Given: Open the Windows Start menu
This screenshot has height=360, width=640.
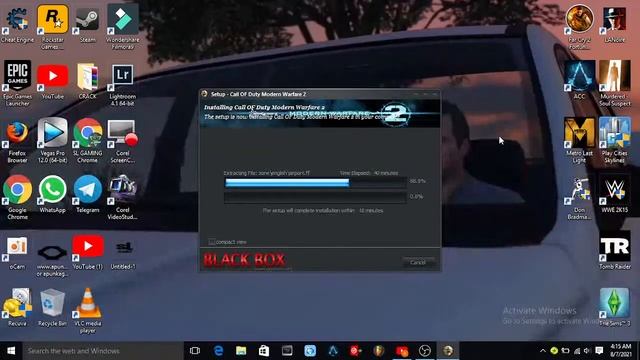Looking at the screenshot, I should (11, 351).
